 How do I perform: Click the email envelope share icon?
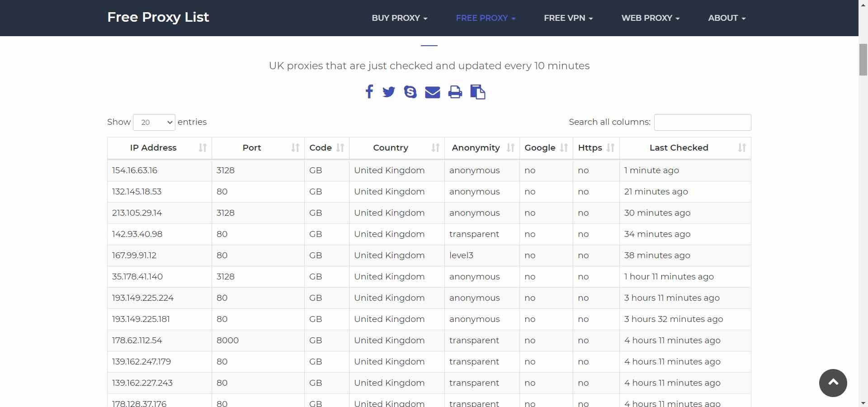(433, 92)
